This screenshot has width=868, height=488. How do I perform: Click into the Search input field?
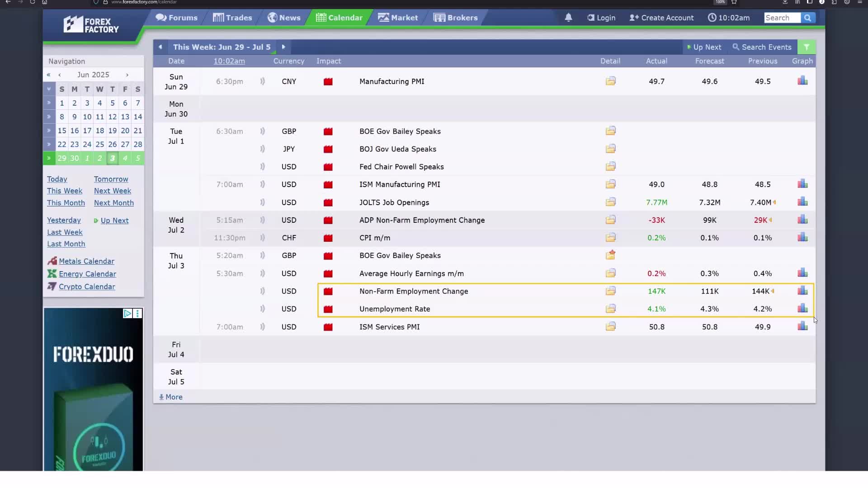point(782,18)
